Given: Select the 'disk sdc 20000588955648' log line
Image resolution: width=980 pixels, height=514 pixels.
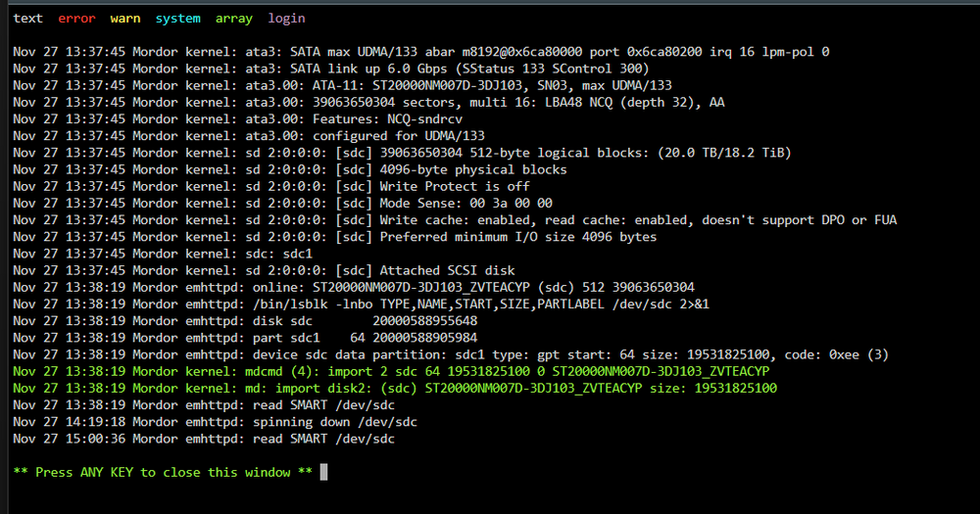Looking at the screenshot, I should tap(245, 322).
